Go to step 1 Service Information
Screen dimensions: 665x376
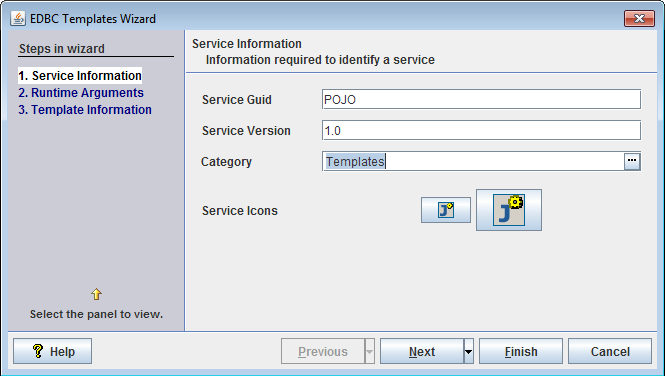coord(80,75)
